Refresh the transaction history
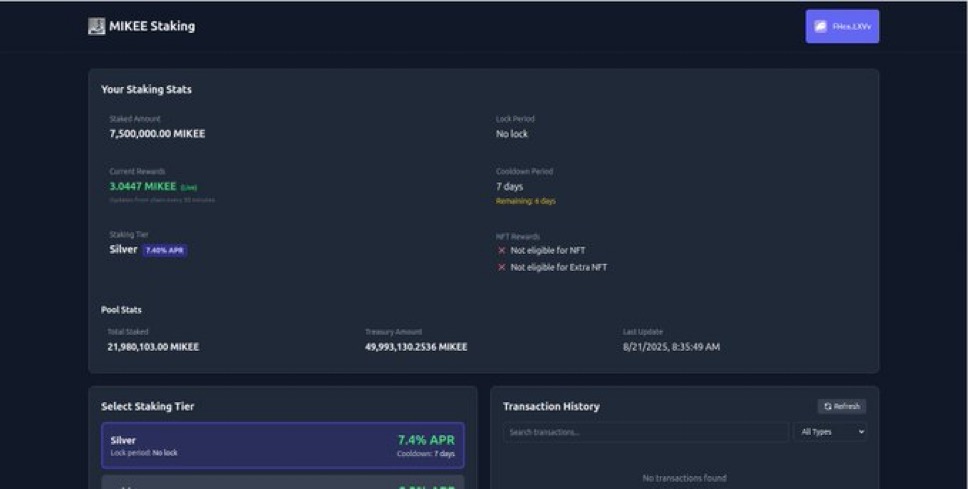Image resolution: width=968 pixels, height=489 pixels. tap(842, 406)
